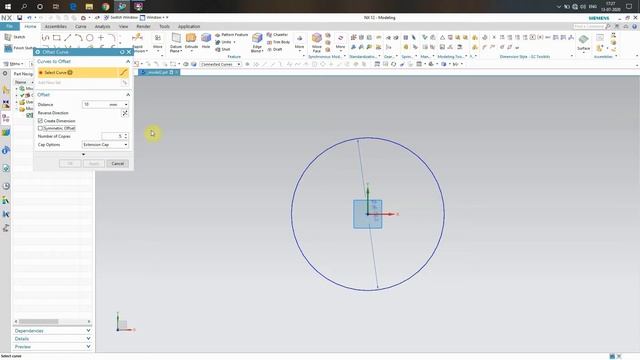Switch to the View tab
The width and height of the screenshot is (640, 360).
[x=123, y=27]
